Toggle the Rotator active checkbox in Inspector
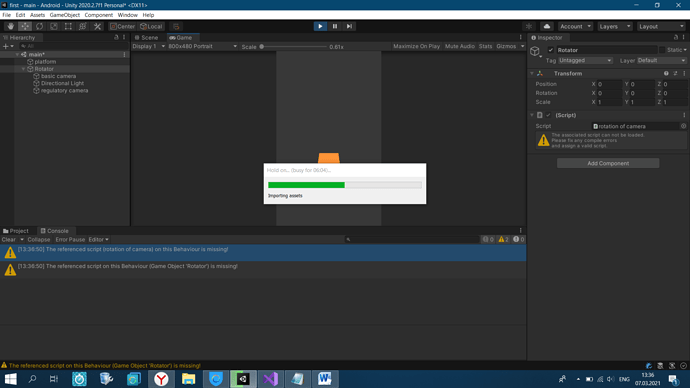The width and height of the screenshot is (690, 388). [551, 50]
